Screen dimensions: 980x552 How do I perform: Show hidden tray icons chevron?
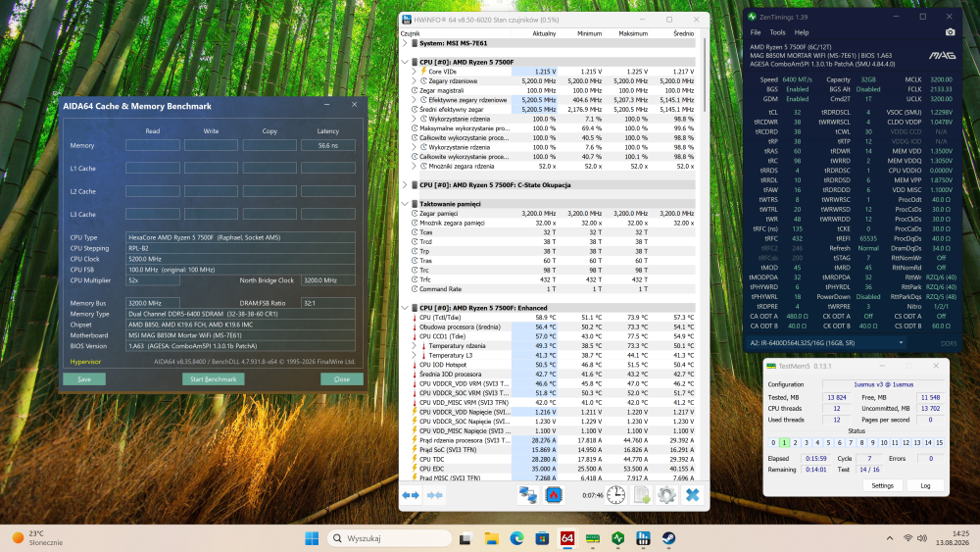(x=890, y=538)
